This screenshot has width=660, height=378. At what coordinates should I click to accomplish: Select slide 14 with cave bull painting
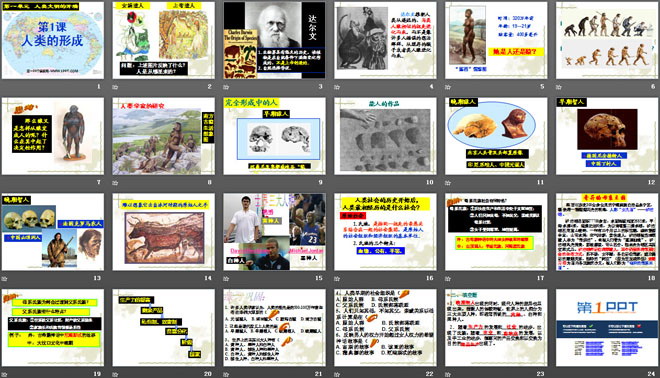(x=163, y=232)
